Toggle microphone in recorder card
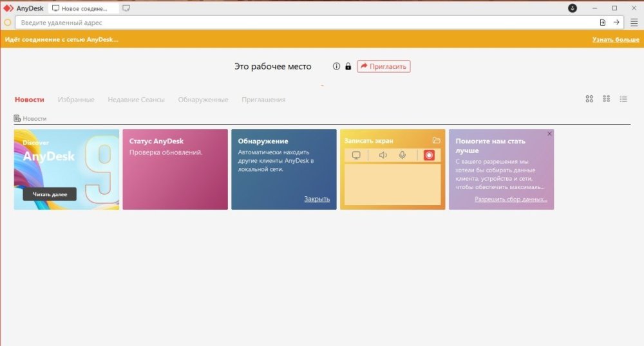This screenshot has height=346, width=644. tap(402, 155)
